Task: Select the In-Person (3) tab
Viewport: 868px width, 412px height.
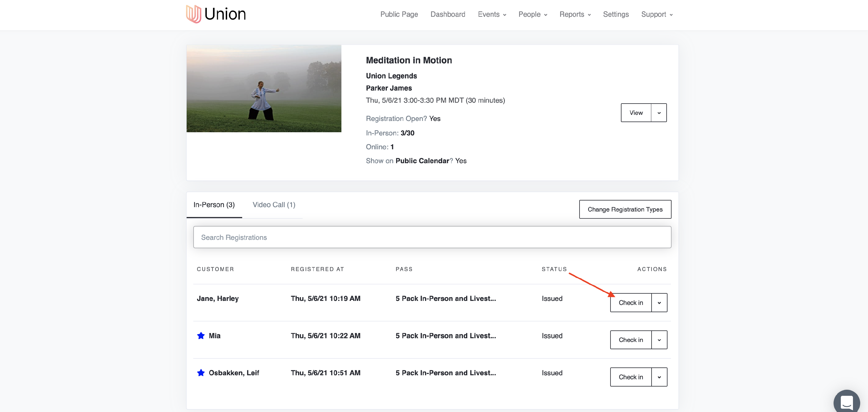Action: pyautogui.click(x=214, y=205)
